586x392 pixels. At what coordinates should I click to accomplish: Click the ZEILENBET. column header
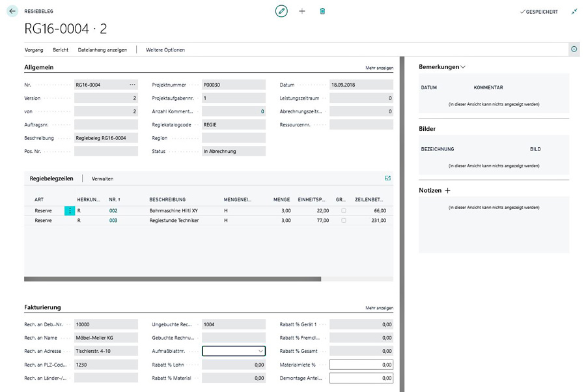point(369,199)
